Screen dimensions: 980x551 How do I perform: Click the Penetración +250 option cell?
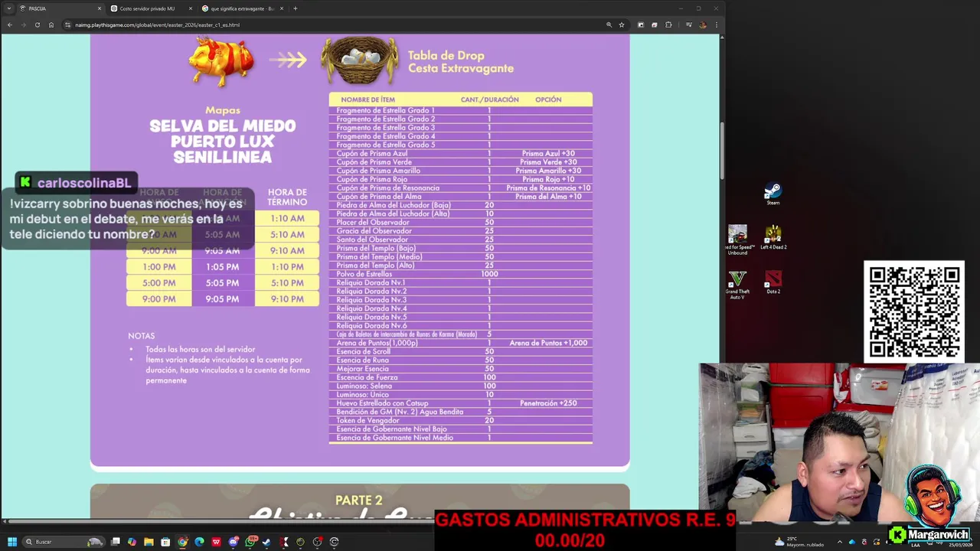coord(548,403)
